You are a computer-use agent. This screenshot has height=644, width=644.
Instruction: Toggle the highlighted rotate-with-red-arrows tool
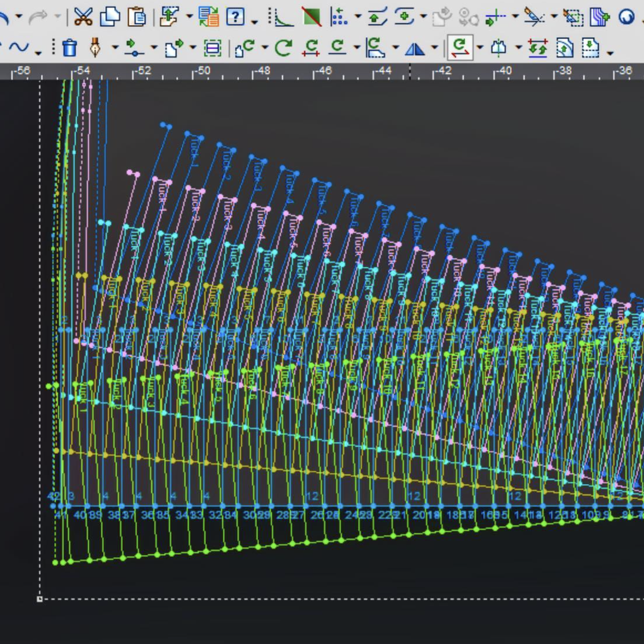(460, 48)
